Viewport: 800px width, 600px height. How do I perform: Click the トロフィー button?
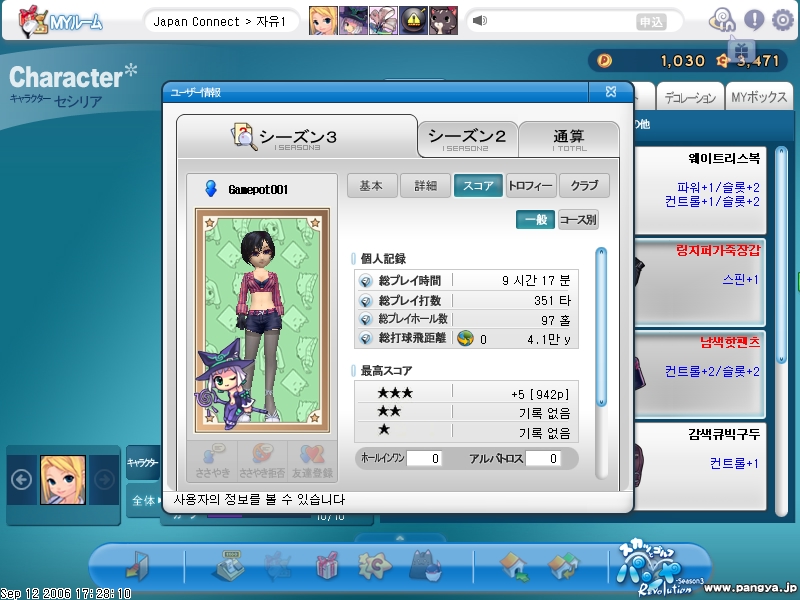click(530, 186)
